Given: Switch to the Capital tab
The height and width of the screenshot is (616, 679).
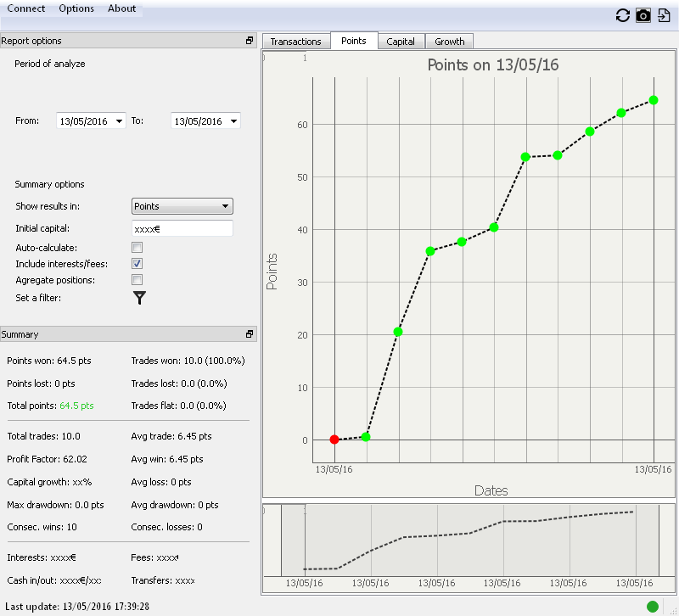Looking at the screenshot, I should (401, 42).
